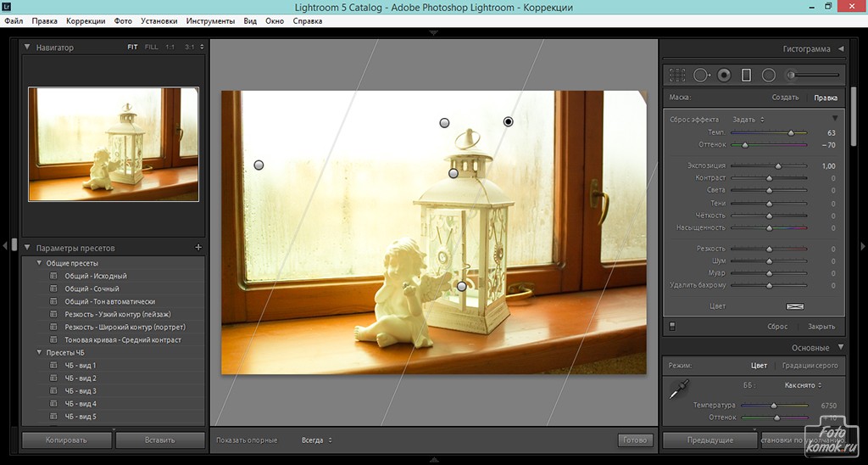Image resolution: width=868 pixels, height=465 pixels.
Task: Open the Цвет color swatch
Action: (x=795, y=306)
